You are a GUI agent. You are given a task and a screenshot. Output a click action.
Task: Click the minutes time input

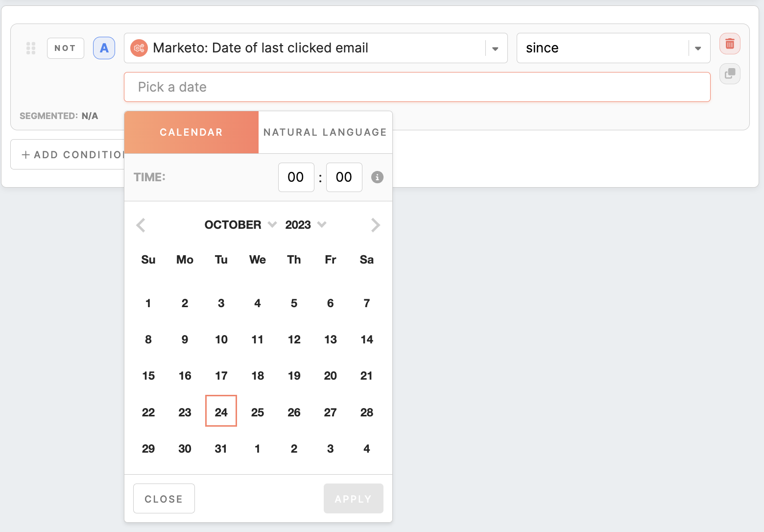[344, 177]
